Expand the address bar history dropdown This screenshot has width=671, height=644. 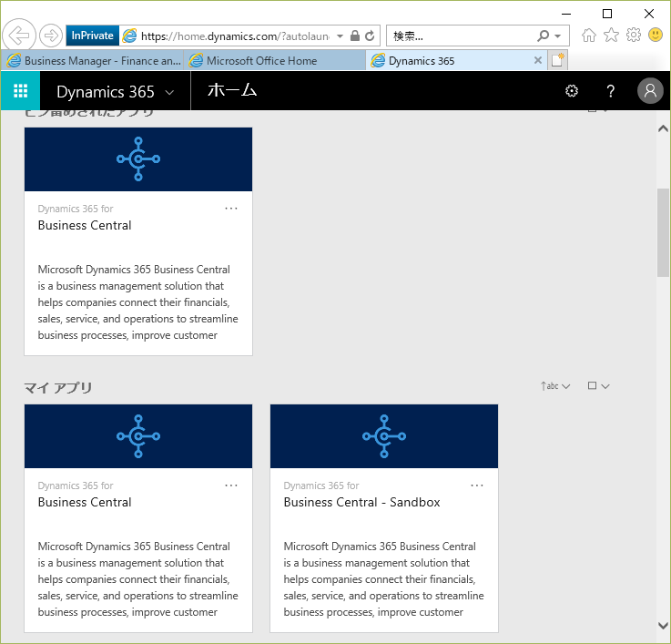click(340, 36)
